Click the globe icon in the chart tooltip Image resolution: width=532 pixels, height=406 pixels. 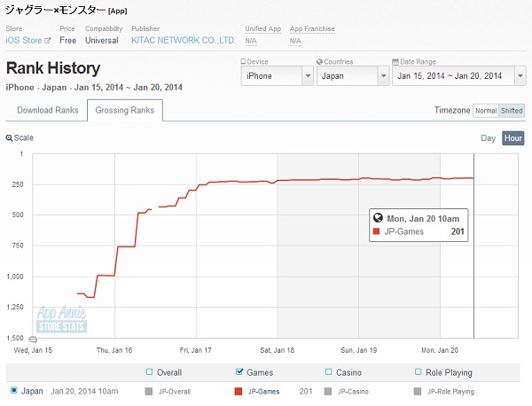(378, 218)
